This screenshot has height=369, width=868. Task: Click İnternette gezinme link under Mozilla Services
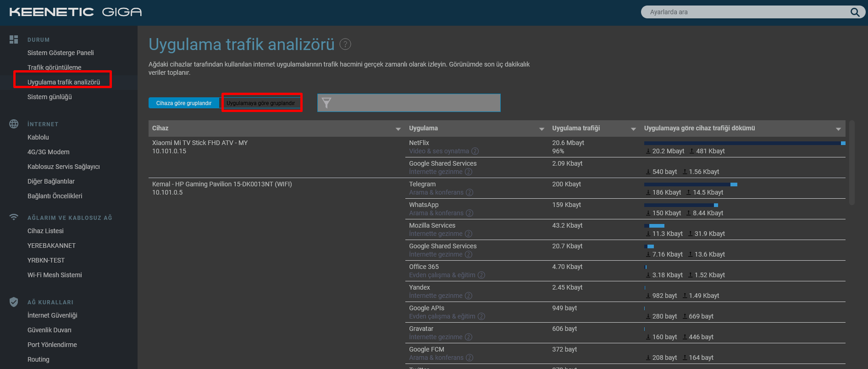436,234
